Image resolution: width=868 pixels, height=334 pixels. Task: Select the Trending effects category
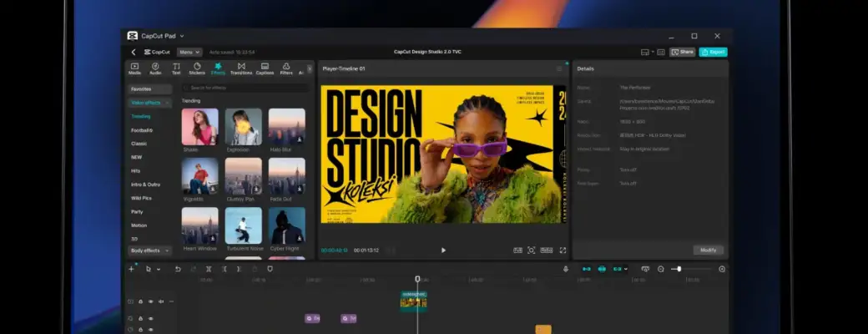point(140,116)
